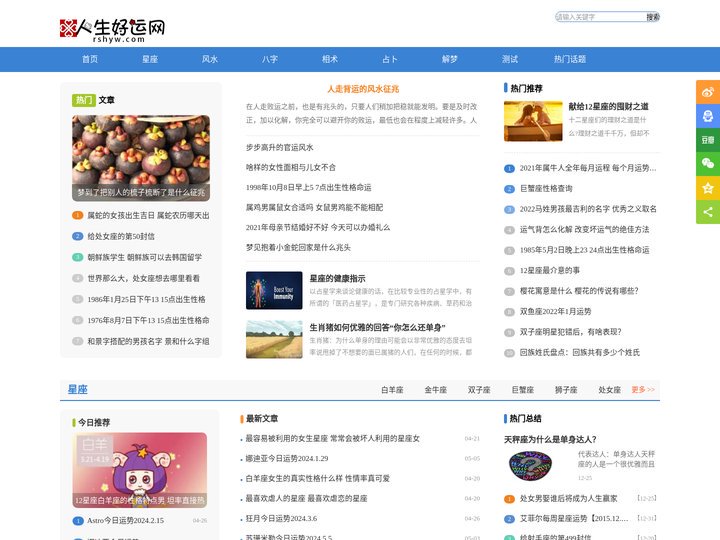Open the wheat field article thumbnail
This screenshot has width=720, height=540.
(274, 339)
